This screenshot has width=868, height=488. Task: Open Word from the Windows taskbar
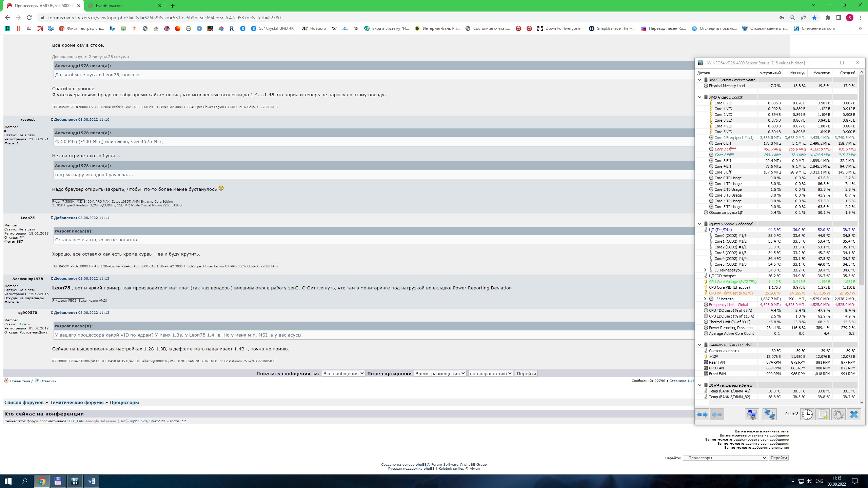91,481
